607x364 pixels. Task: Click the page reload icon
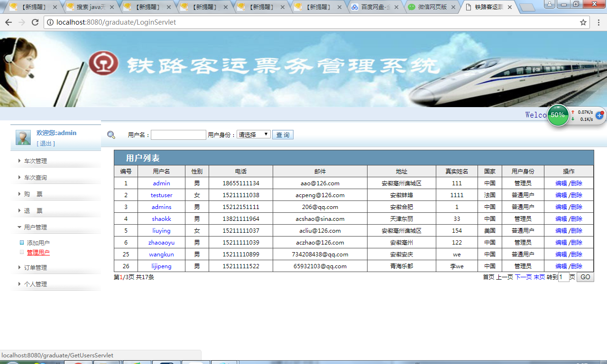(36, 22)
